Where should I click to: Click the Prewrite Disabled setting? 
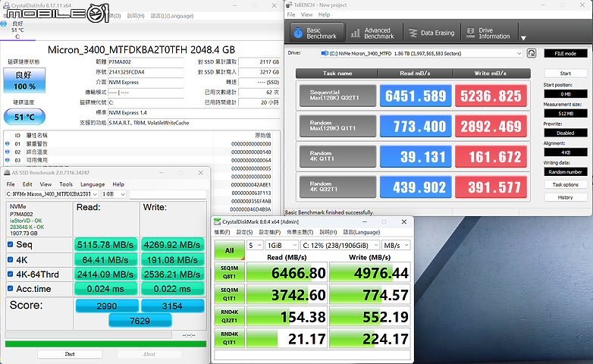pos(566,133)
